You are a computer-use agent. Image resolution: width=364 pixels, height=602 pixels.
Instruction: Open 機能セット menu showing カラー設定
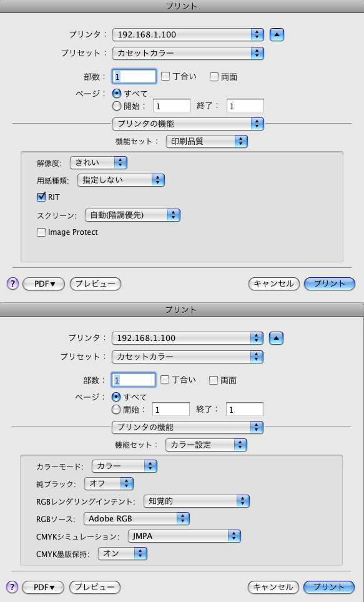[206, 445]
